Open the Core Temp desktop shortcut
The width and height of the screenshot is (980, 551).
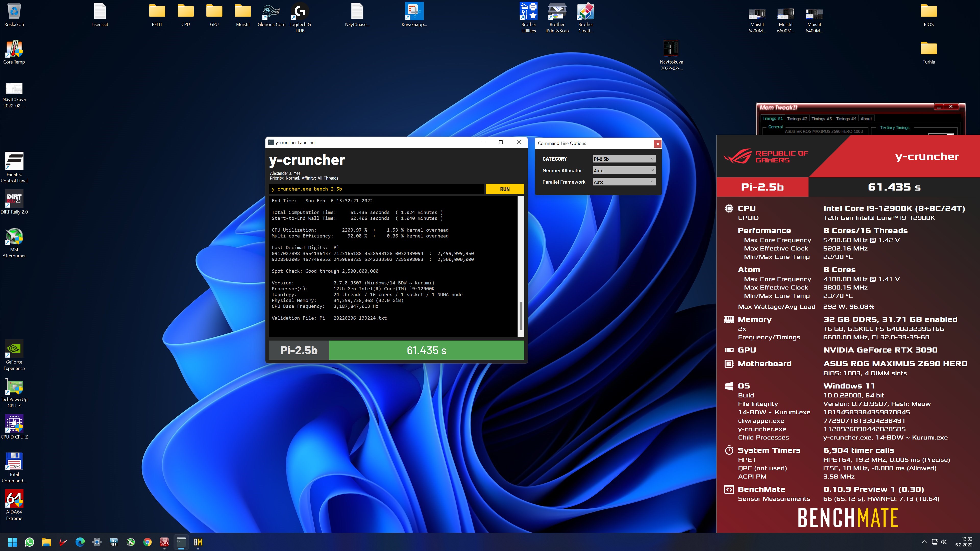point(14,52)
